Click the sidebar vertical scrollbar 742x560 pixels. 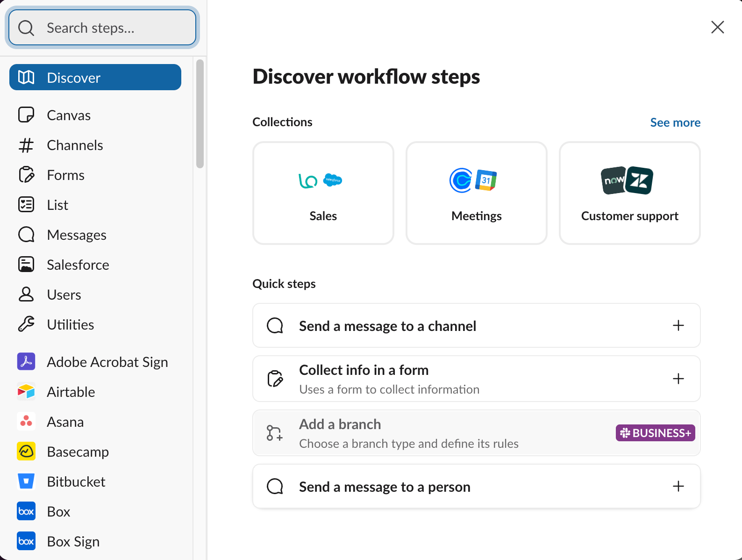click(x=200, y=114)
